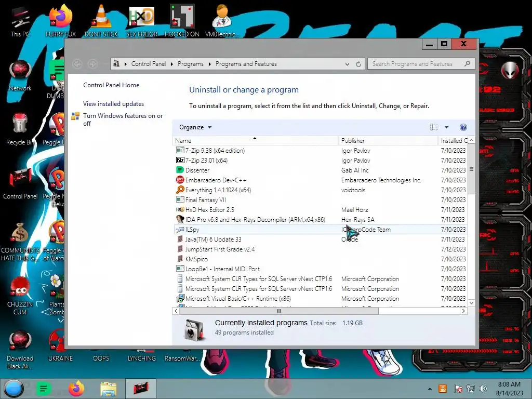Viewport: 532px width, 399px height.
Task: Open Firefox from the taskbar
Action: [x=76, y=389]
